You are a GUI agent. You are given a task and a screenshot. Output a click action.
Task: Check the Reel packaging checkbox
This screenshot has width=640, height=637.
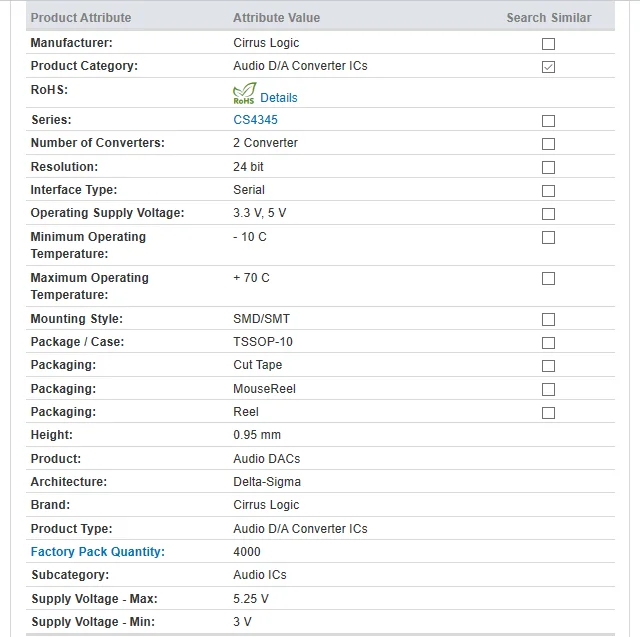click(548, 413)
